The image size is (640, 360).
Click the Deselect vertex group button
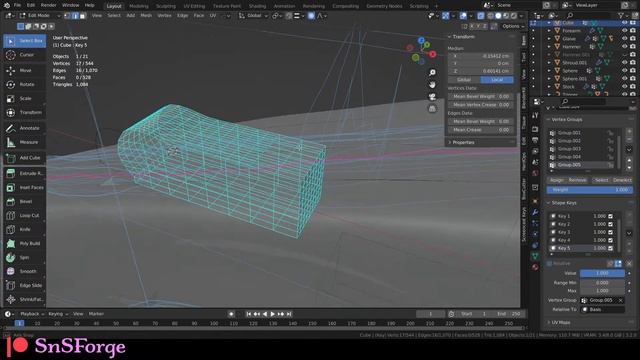pos(622,180)
